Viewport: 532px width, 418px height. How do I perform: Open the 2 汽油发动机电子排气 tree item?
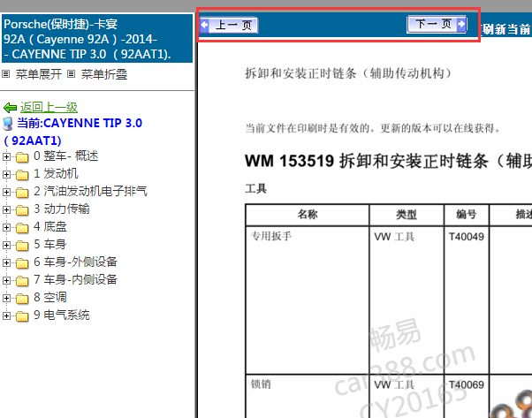90,192
